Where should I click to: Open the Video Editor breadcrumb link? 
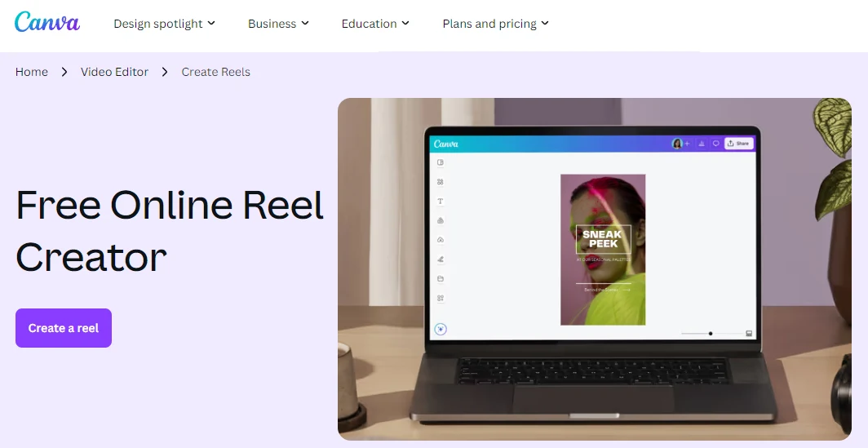point(114,72)
